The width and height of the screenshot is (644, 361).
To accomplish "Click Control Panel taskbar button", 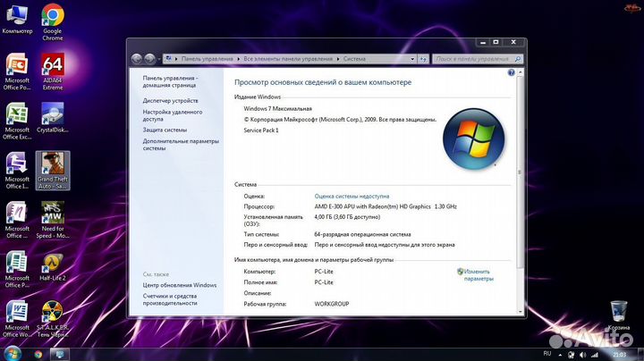I will [x=60, y=355].
